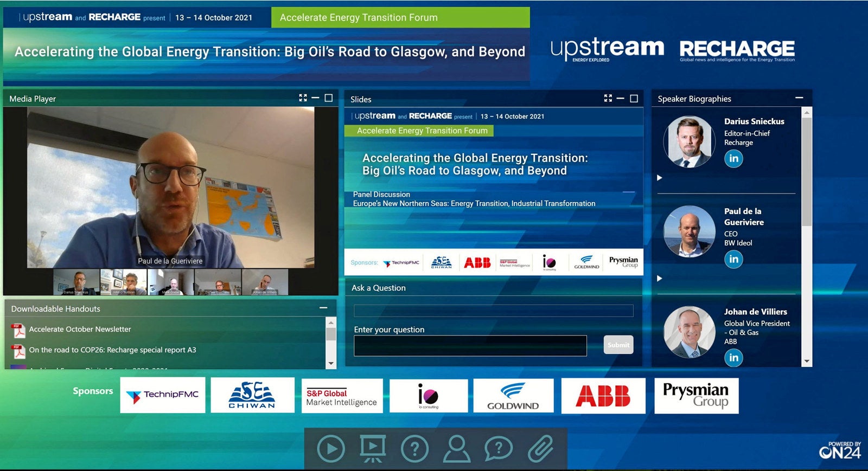This screenshot has width=868, height=471.
Task: Click the Enter your question text field
Action: [470, 346]
